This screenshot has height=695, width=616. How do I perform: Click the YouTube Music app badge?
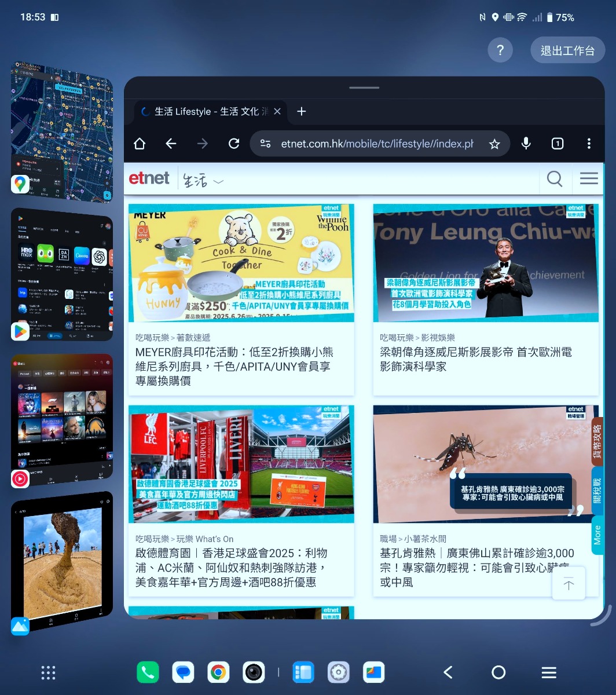tap(20, 478)
